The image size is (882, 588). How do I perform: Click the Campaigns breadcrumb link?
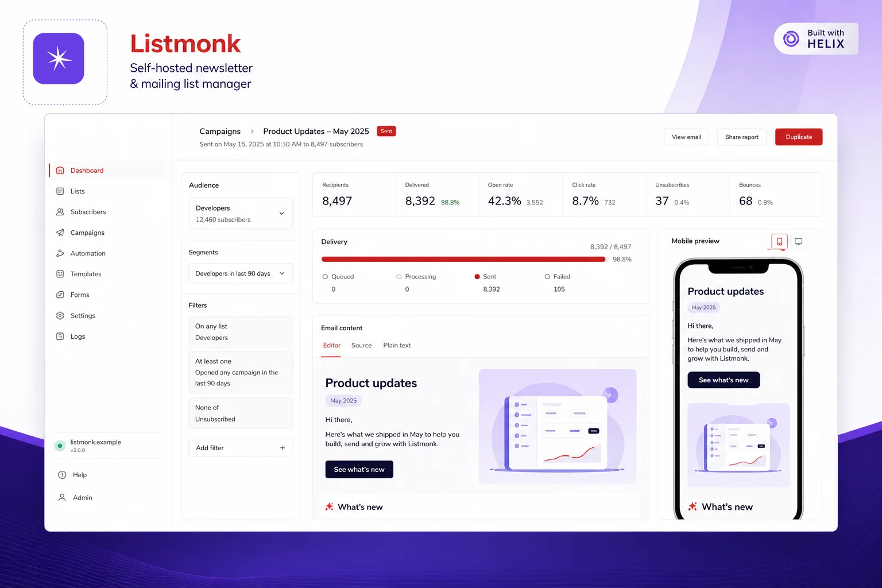click(220, 131)
